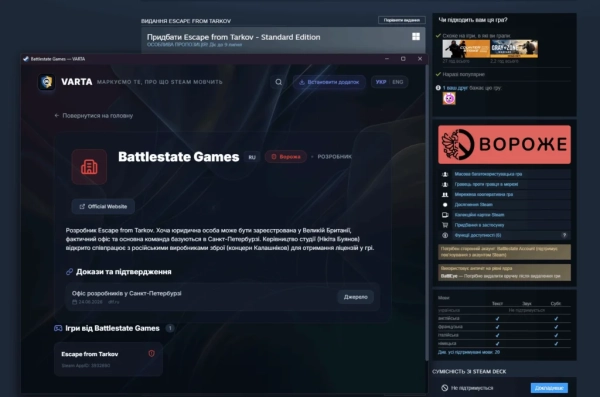Screen dimensions: 600x397
Task: Switch language to ENG
Action: [398, 82]
